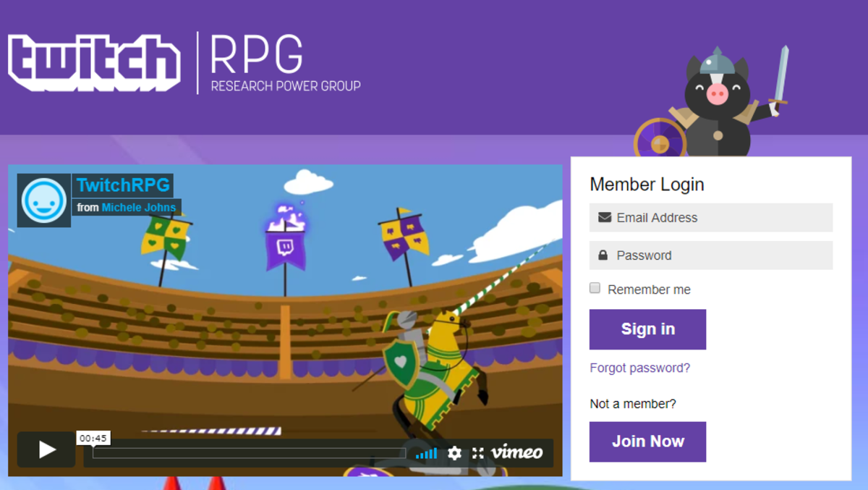Screen dimensions: 868x490
Task: Switch the video to fullscreen
Action: tap(477, 453)
